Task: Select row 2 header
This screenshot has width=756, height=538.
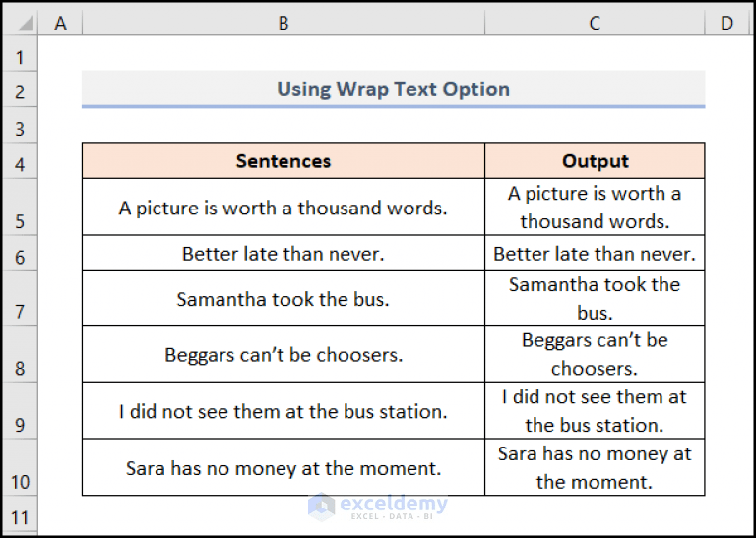Action: click(20, 90)
